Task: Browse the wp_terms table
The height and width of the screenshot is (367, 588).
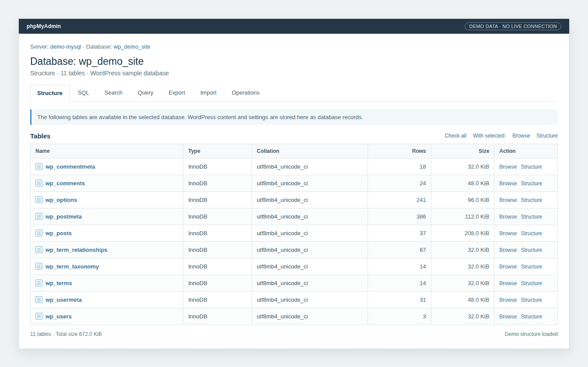Action: (x=508, y=283)
